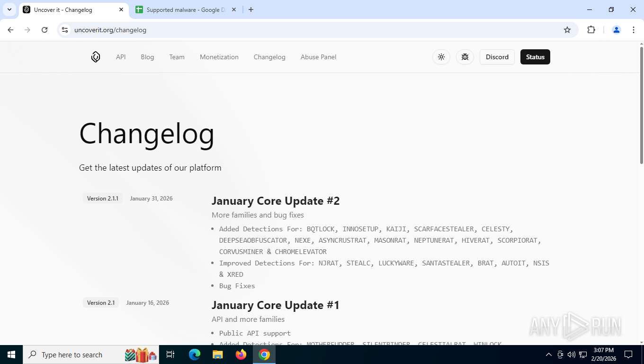Screen dimensions: 644x364
Task: Click the January 16, 2026 date
Action: click(147, 303)
